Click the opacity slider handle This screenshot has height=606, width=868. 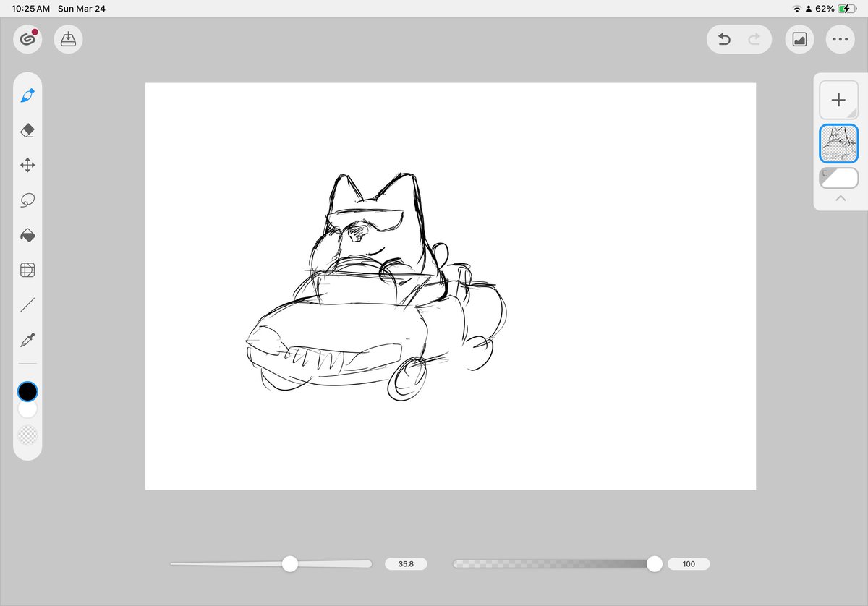point(655,564)
